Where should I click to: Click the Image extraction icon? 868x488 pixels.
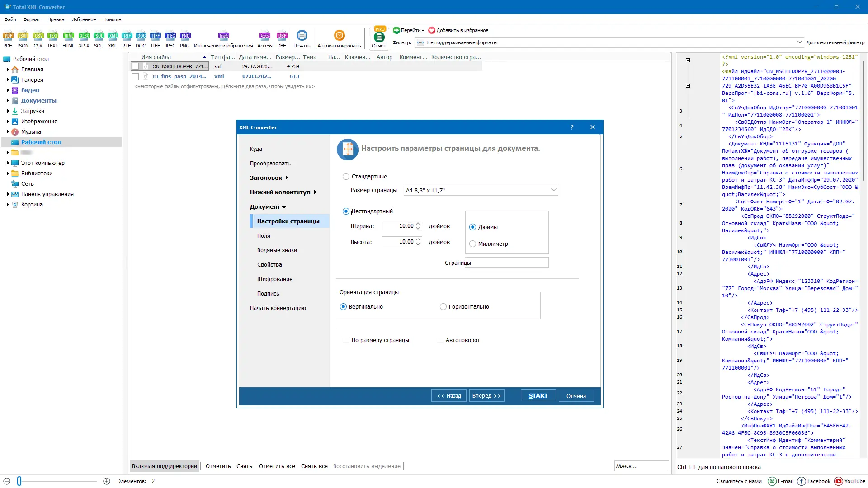pyautogui.click(x=223, y=36)
